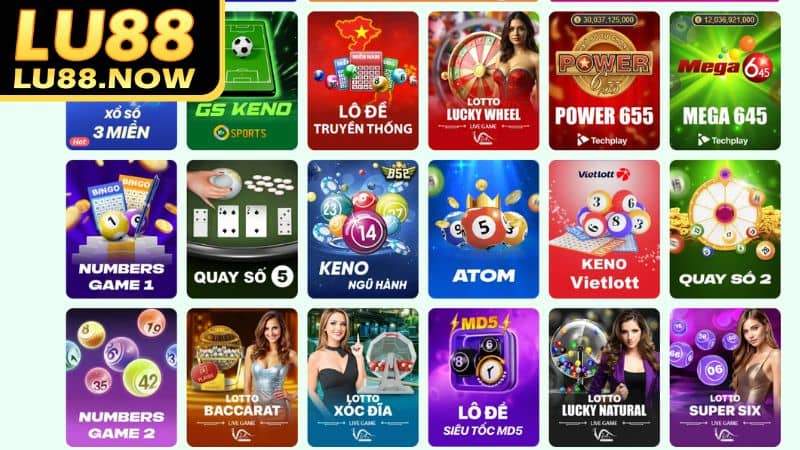Screen dimensions: 800x450
Task: Open Lotto Xóc Đĩa live game
Action: pyautogui.click(x=363, y=378)
